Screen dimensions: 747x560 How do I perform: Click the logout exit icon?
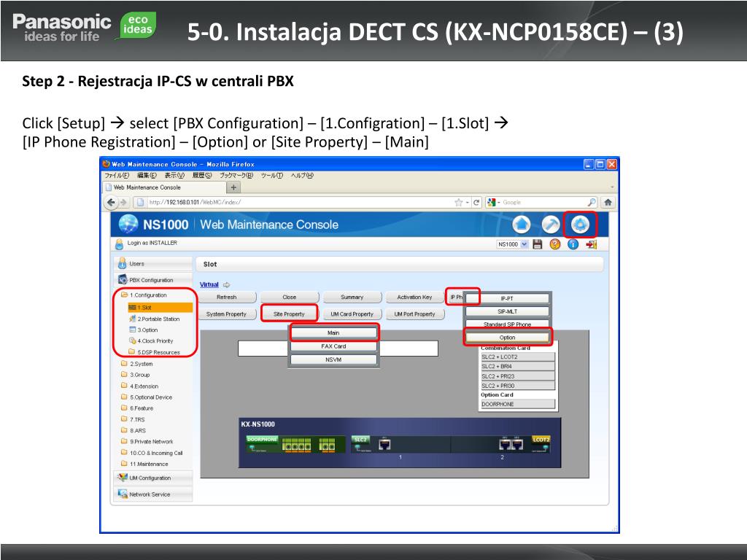591,244
